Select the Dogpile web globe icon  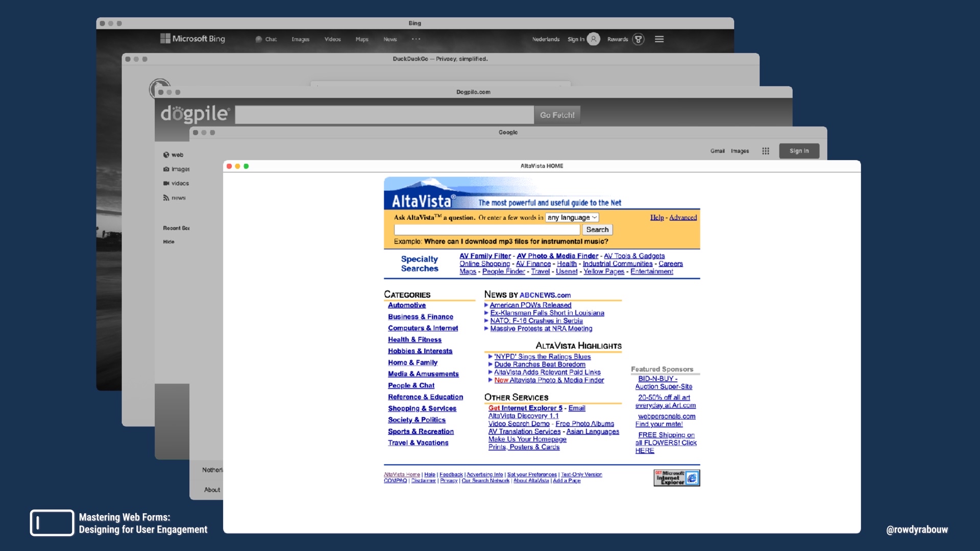[166, 155]
